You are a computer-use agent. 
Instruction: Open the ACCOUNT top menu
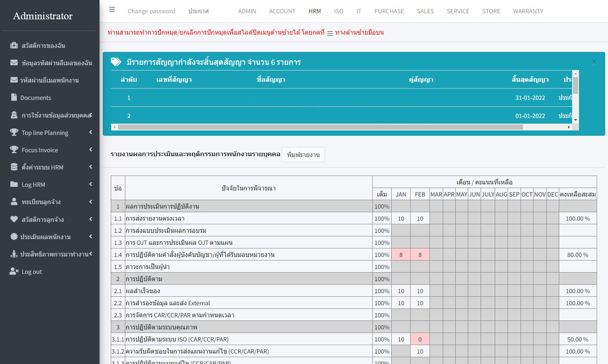(x=282, y=11)
